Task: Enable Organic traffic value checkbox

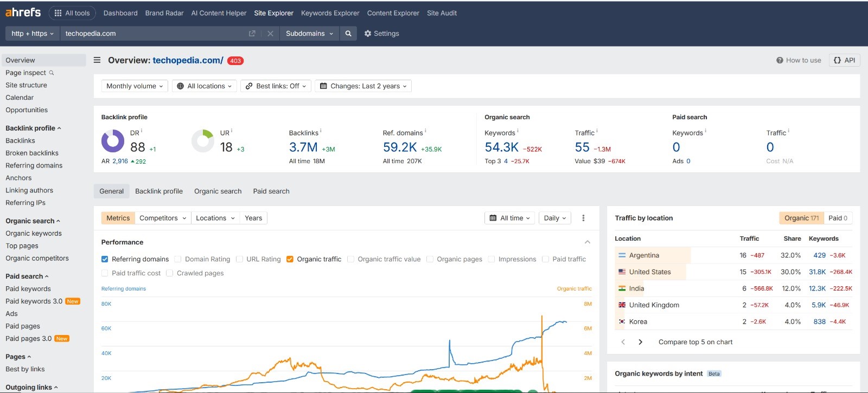Action: 350,259
